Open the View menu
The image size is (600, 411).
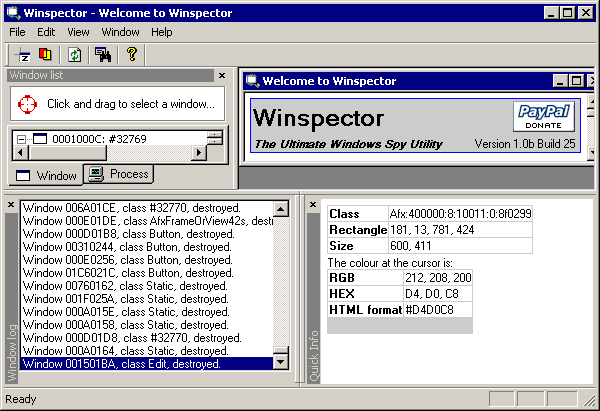coord(78,32)
